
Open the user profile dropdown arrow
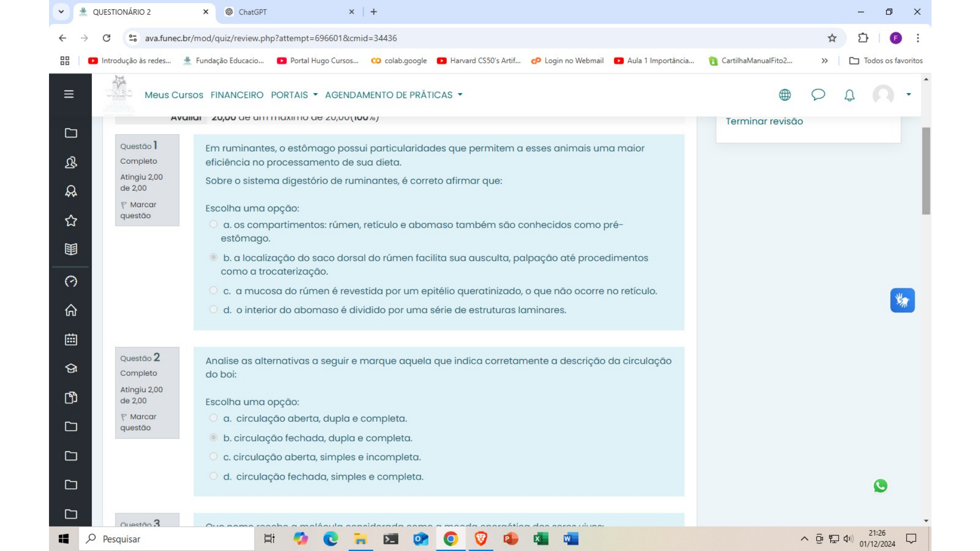click(909, 94)
